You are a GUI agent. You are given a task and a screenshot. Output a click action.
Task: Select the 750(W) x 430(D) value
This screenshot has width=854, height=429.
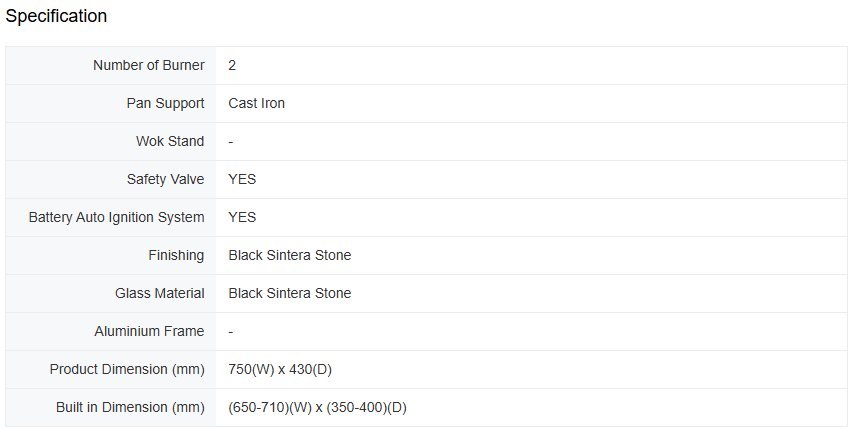(280, 369)
